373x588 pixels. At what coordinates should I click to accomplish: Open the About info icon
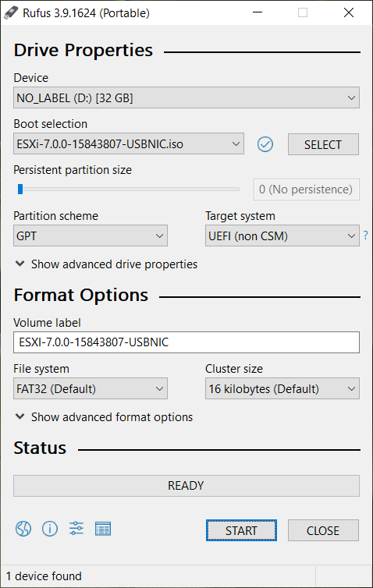pos(50,529)
